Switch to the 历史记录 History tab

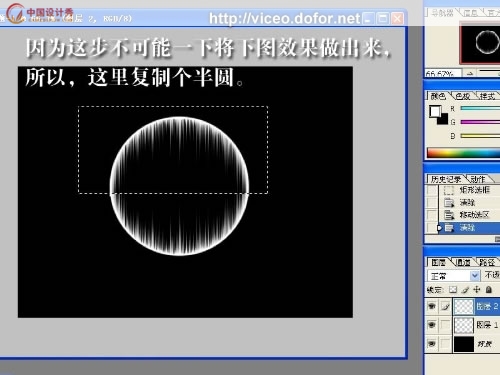(445, 179)
